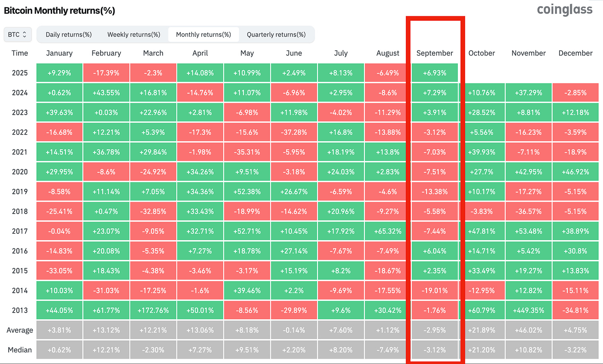Click the December column header
This screenshot has height=364, width=603.
pos(575,53)
